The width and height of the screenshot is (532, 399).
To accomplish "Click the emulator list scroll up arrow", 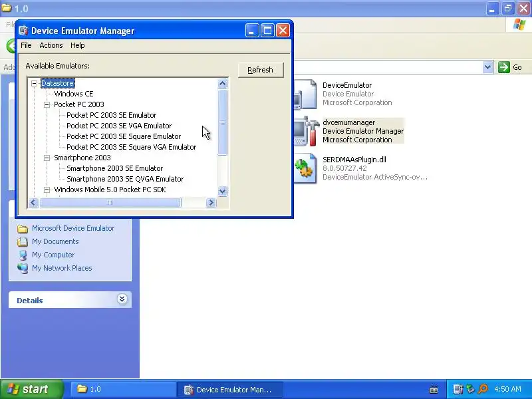I will [223, 84].
